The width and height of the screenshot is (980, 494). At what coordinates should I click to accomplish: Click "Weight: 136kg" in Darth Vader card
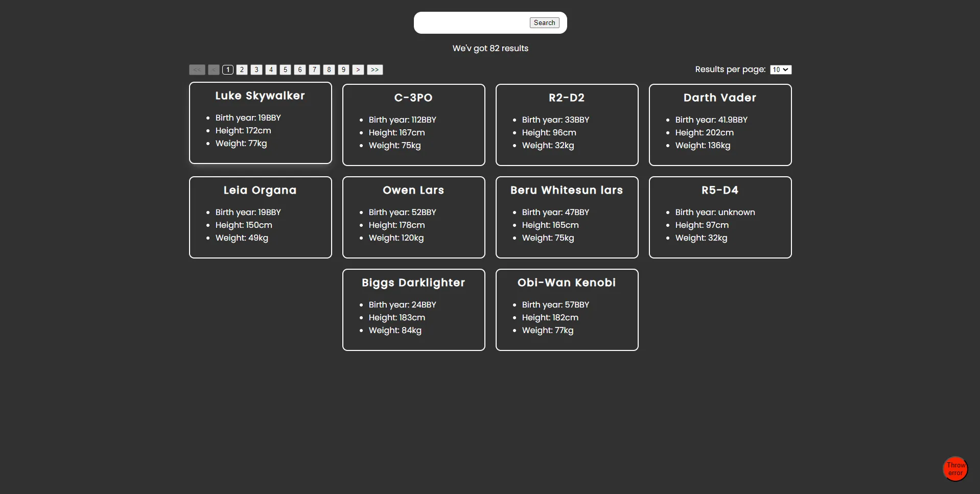click(703, 145)
